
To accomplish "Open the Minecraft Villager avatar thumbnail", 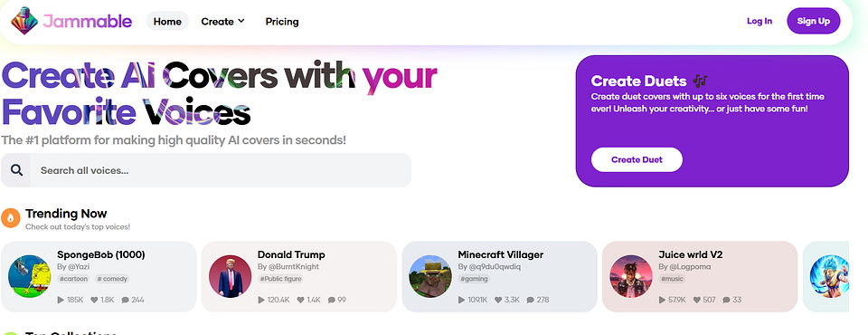I will (430, 276).
